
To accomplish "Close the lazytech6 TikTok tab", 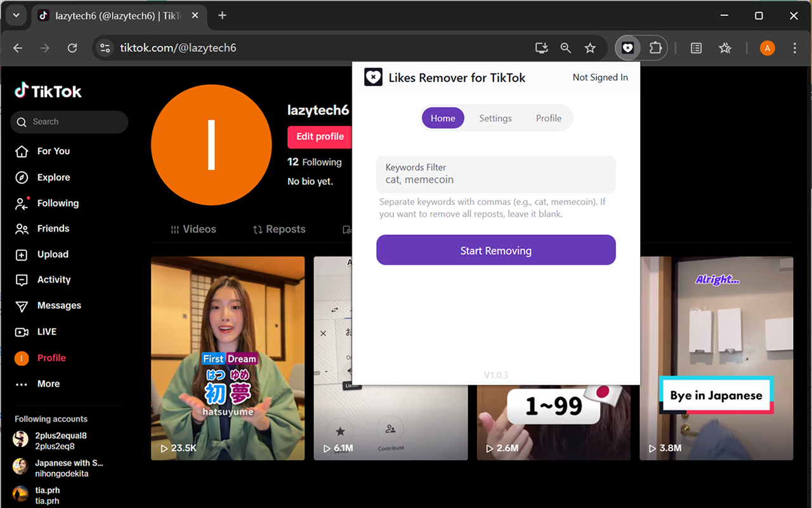I will pyautogui.click(x=194, y=16).
